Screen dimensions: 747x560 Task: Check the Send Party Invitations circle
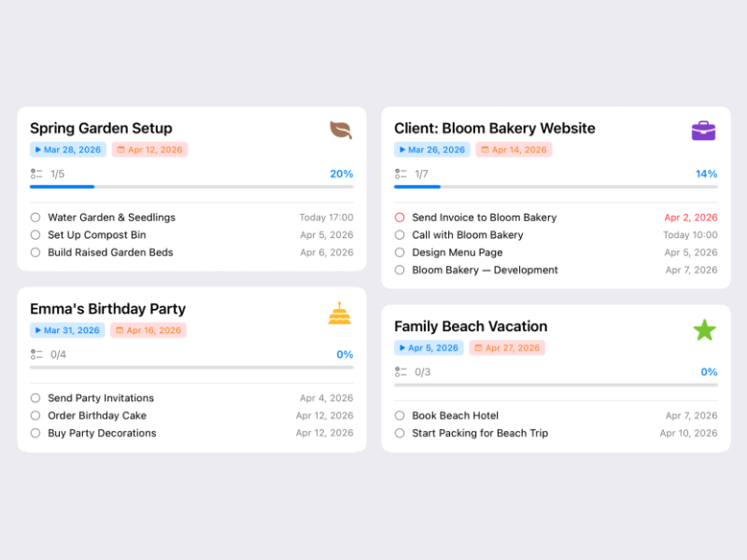35,398
